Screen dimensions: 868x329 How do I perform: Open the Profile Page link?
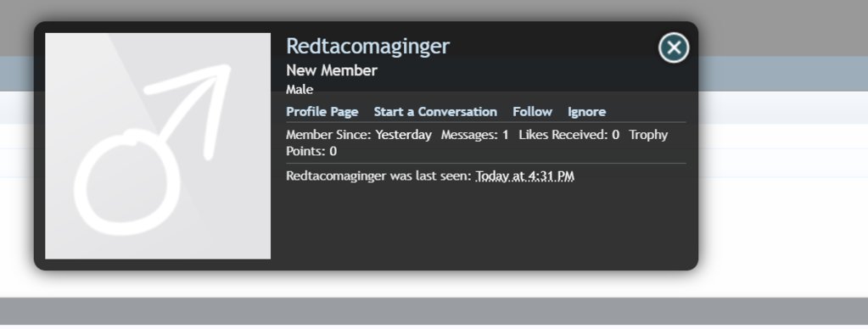322,112
